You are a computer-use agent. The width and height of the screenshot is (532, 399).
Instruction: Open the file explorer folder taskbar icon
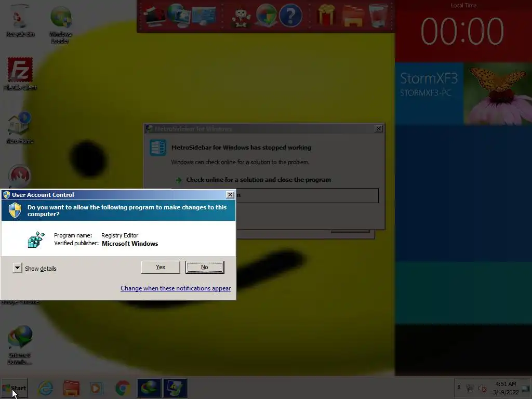[x=71, y=388]
